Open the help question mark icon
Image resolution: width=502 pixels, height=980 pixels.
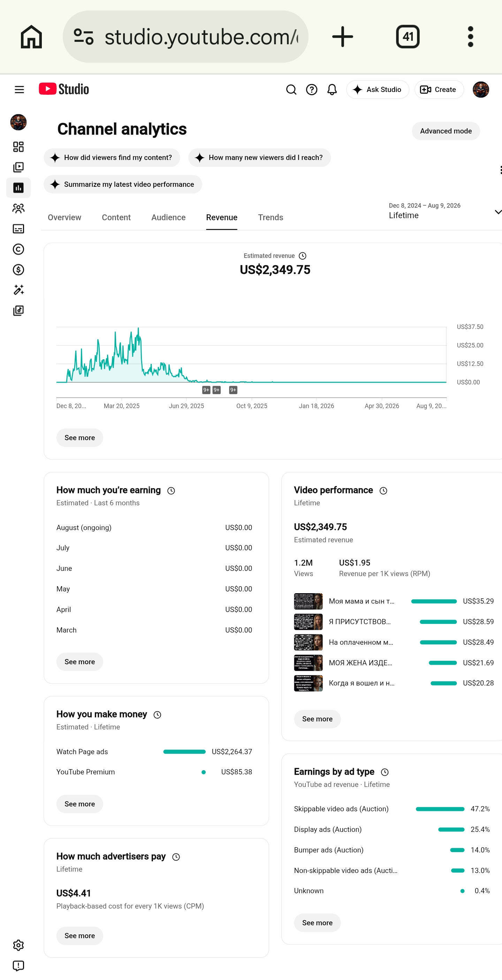[x=312, y=90]
